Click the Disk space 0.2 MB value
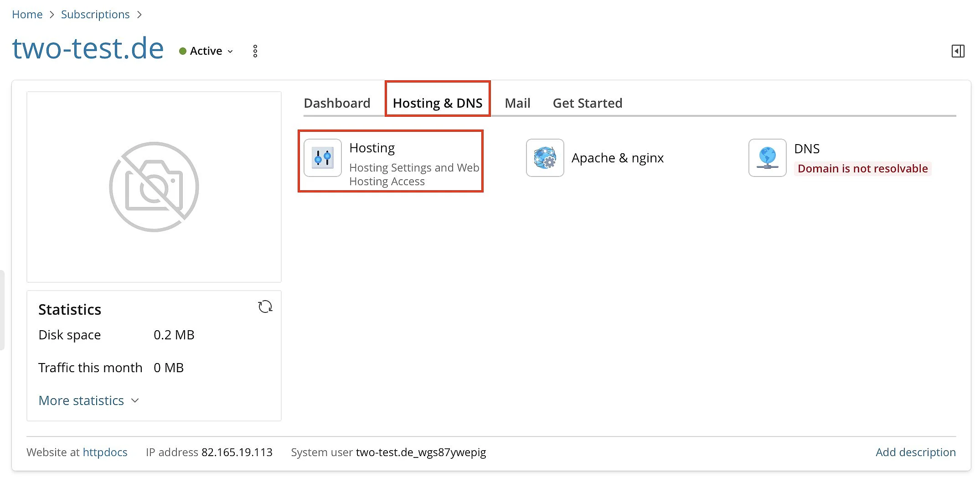This screenshot has width=980, height=478. click(x=174, y=335)
